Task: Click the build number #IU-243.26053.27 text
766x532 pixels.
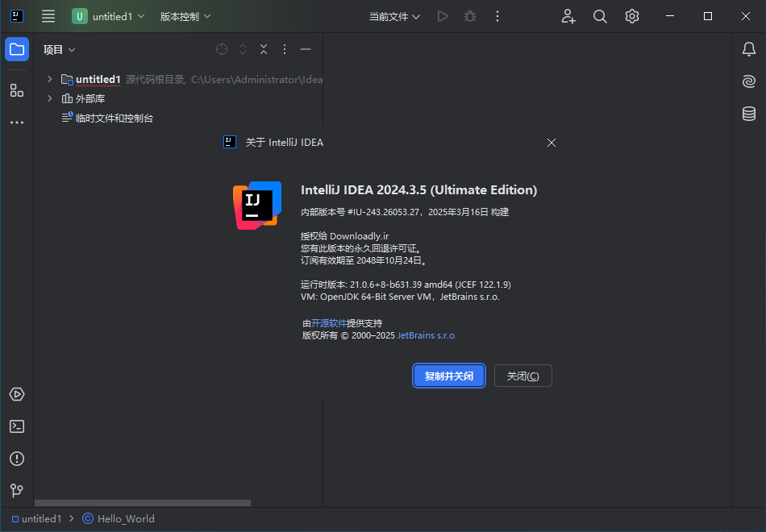Action: (384, 212)
